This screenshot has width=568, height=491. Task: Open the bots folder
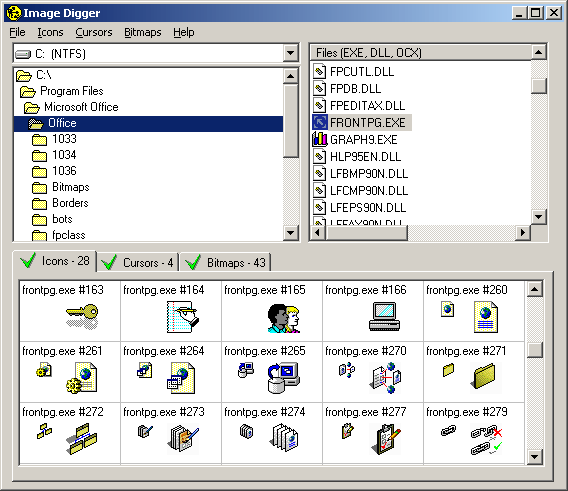(x=52, y=219)
